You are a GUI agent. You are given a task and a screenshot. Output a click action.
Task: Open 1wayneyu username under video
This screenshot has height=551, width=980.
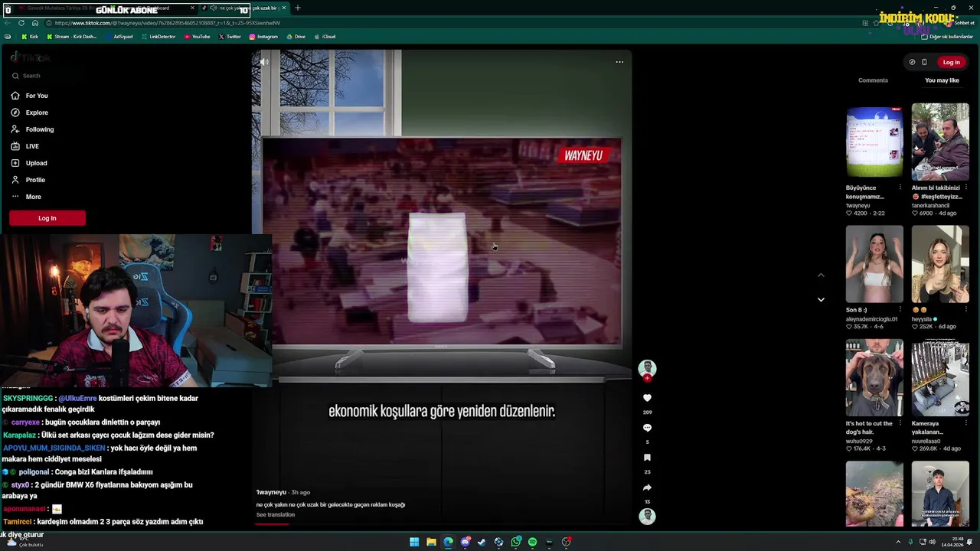pos(271,492)
